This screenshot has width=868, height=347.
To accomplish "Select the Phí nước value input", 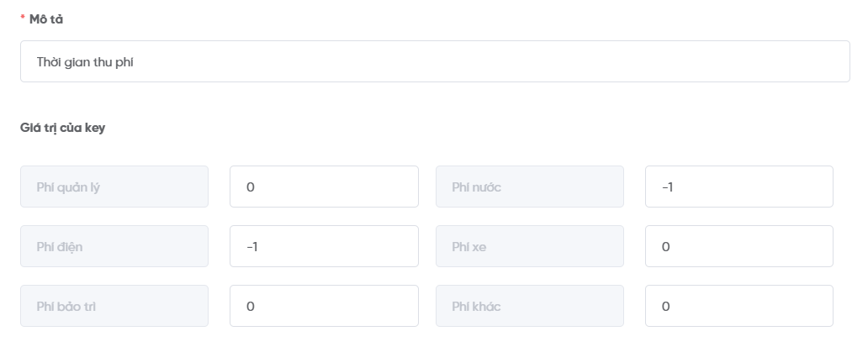I will point(738,187).
